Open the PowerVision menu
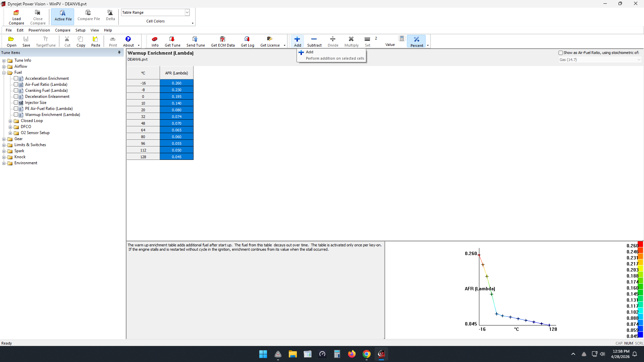Screen dimensions: 644x362 tap(39, 30)
